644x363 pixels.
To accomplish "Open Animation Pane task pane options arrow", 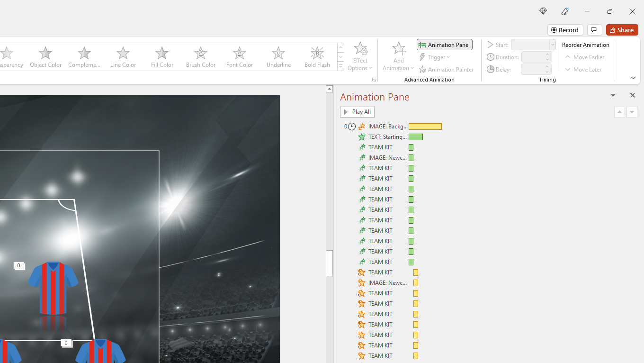I will (x=613, y=96).
